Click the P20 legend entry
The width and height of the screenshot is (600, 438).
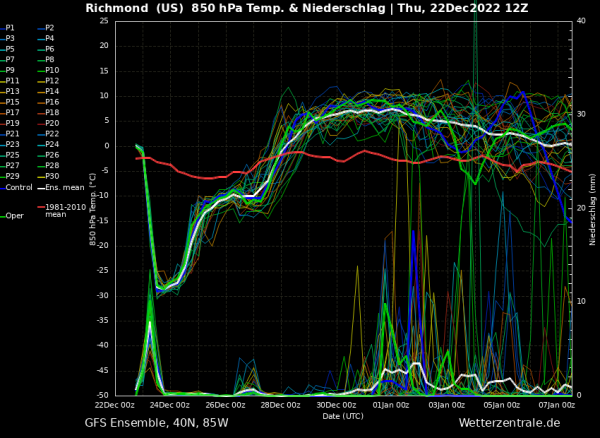coord(52,123)
